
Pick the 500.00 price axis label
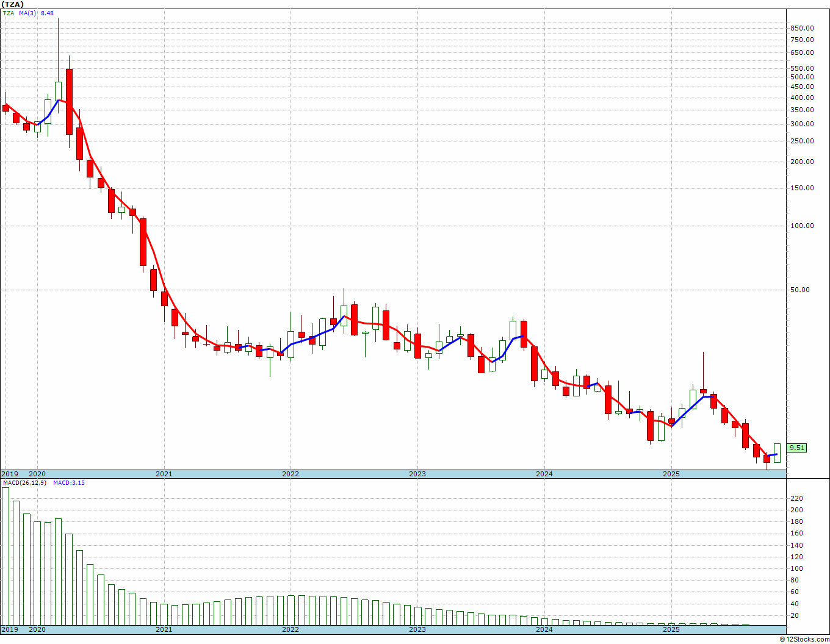(x=801, y=77)
